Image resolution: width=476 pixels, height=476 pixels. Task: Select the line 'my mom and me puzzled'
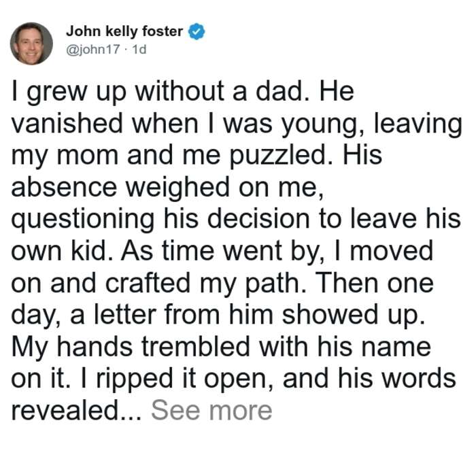169,156
